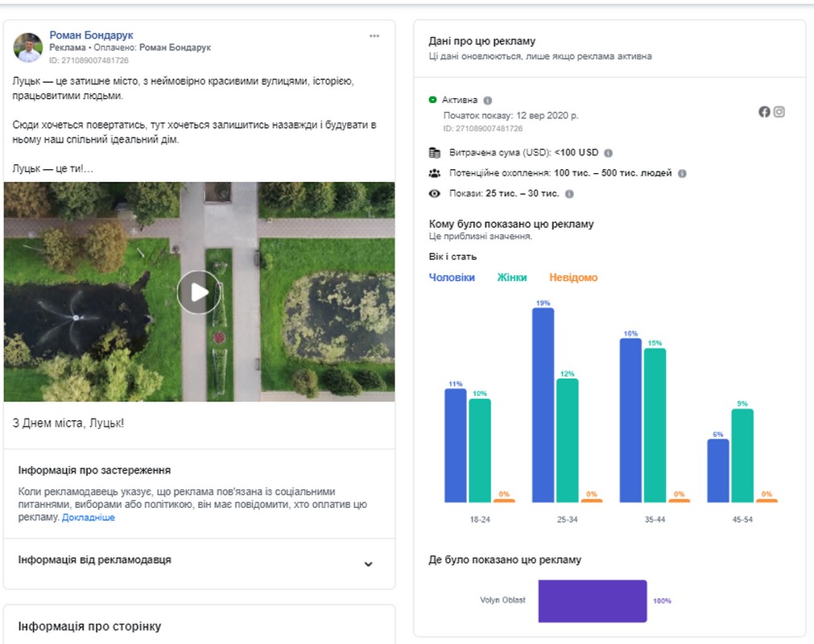Open Роман Бондарук page name link
Image resolution: width=814 pixels, height=644 pixels.
pyautogui.click(x=91, y=35)
